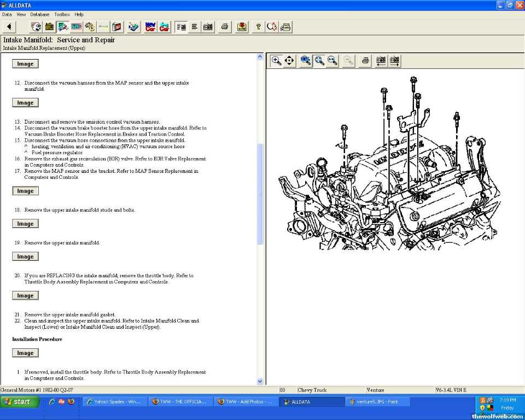Switch to venture5.JPG - Paint in taskbar
This screenshot has width=525, height=420.
click(x=378, y=401)
